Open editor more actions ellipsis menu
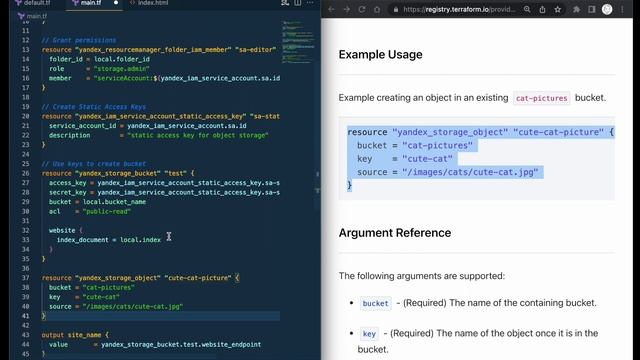 tap(310, 3)
